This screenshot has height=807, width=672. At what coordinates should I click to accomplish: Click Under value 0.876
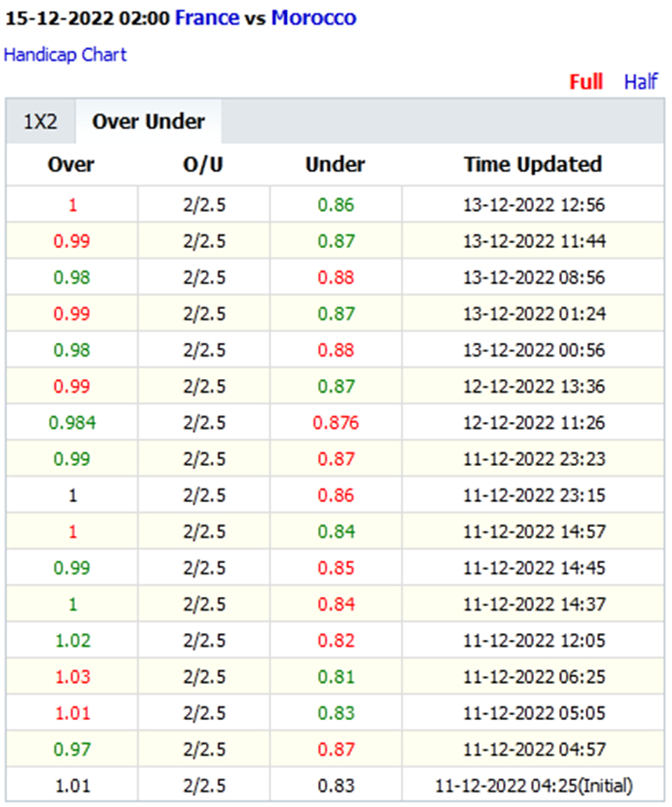click(x=336, y=423)
